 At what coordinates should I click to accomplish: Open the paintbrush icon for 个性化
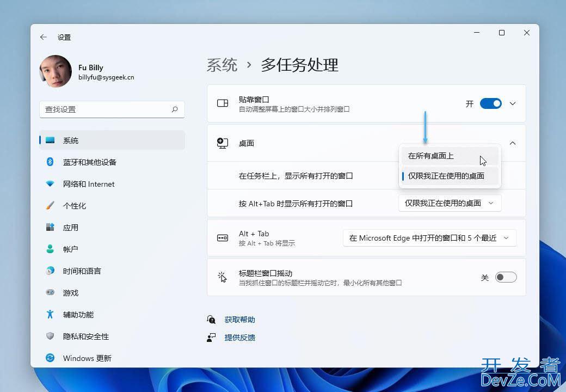coord(50,205)
